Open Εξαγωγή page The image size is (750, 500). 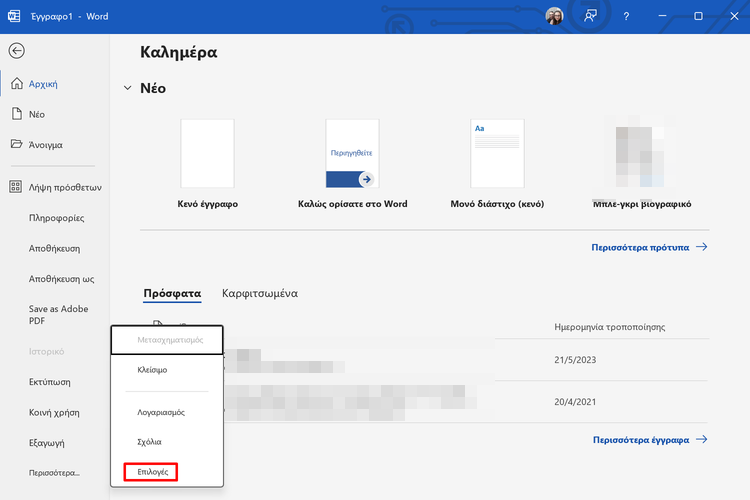pos(46,443)
